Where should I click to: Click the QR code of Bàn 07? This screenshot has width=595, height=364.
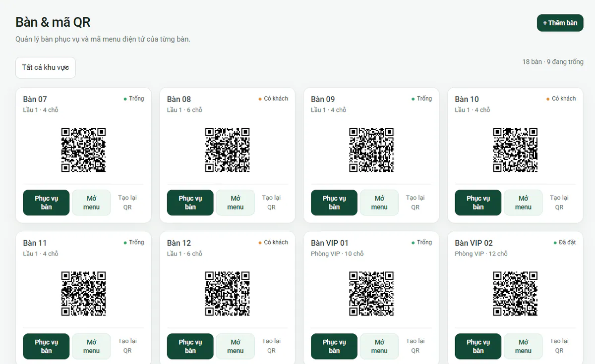(83, 150)
